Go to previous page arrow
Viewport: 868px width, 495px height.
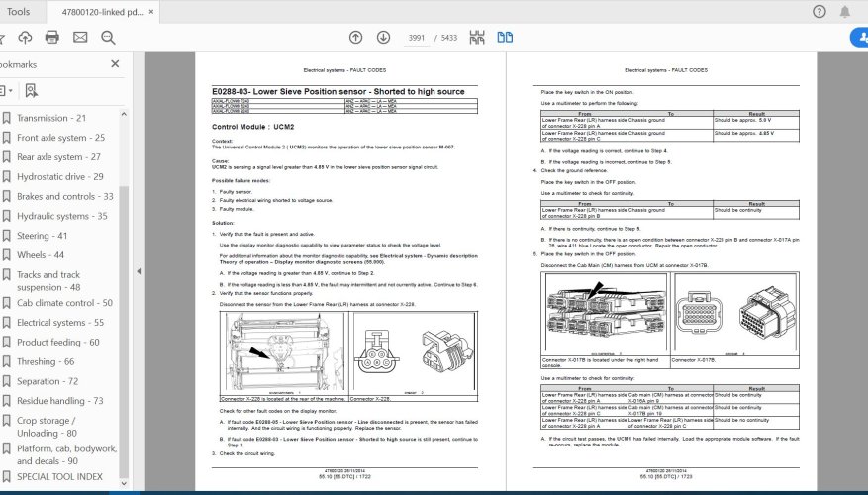pos(356,37)
